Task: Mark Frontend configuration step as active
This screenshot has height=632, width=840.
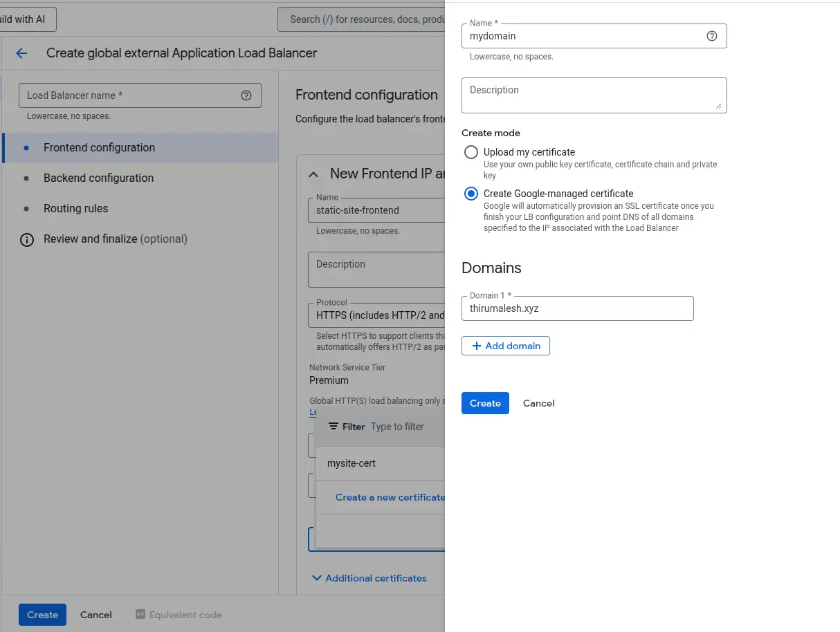Action: pos(100,147)
